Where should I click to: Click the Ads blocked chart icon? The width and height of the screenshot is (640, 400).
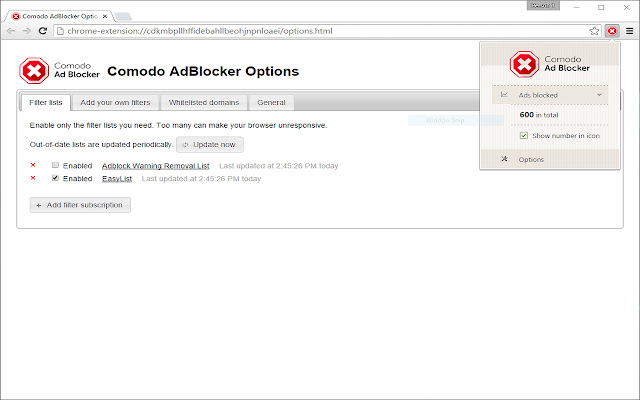point(504,95)
